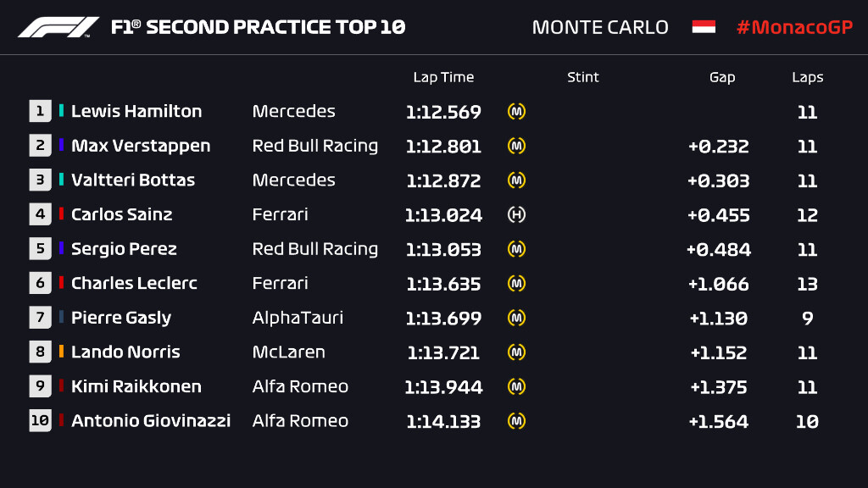
Task: Click the Gap column header
Action: coord(722,77)
